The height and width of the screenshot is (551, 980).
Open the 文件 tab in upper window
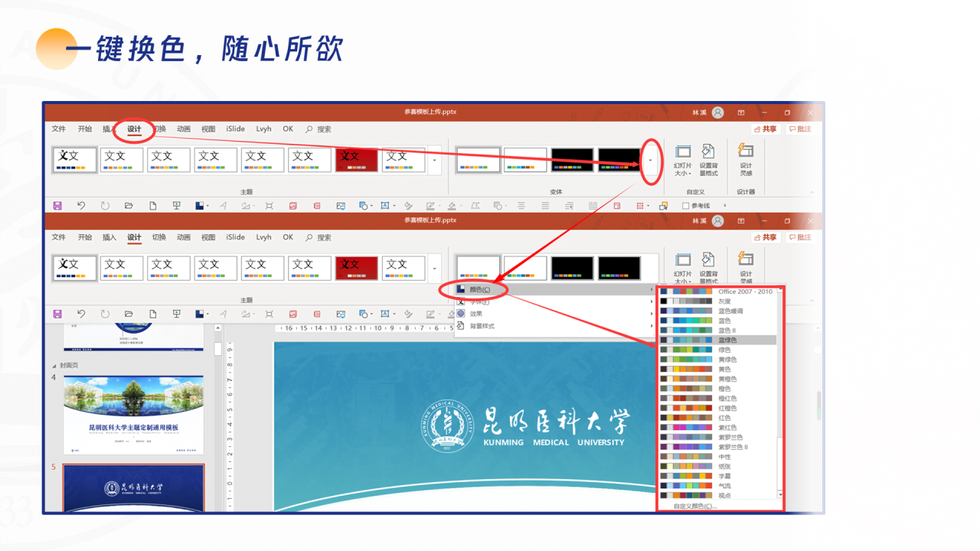59,129
